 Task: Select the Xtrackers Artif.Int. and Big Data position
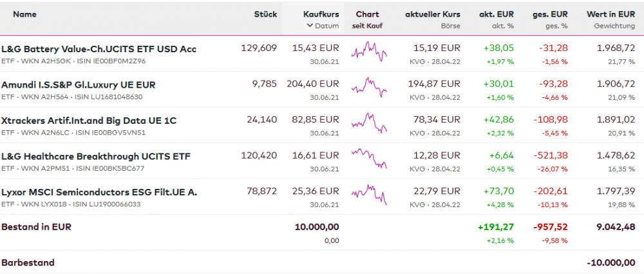click(x=89, y=121)
